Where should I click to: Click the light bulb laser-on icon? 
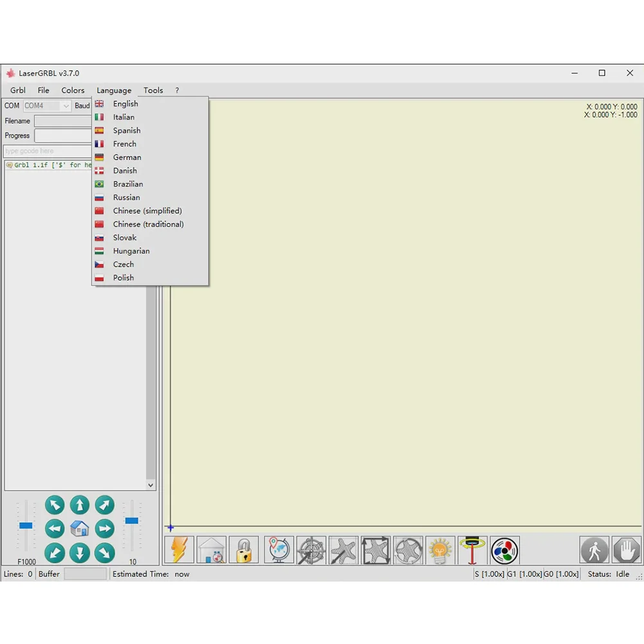pyautogui.click(x=440, y=550)
